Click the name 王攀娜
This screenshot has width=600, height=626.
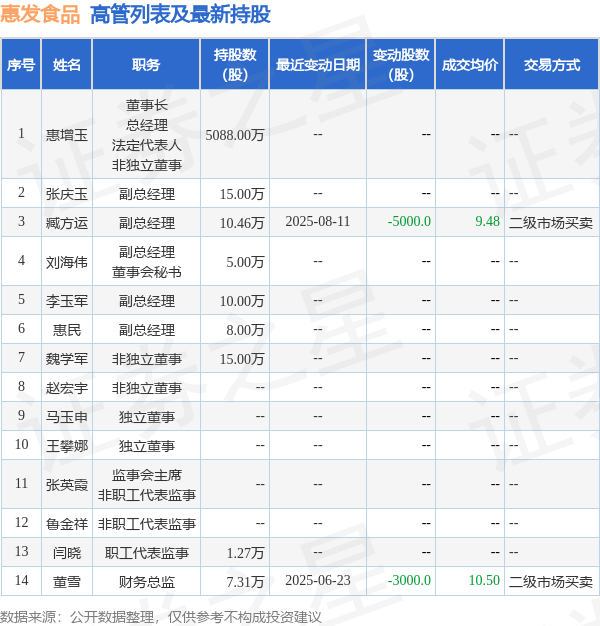point(67,446)
